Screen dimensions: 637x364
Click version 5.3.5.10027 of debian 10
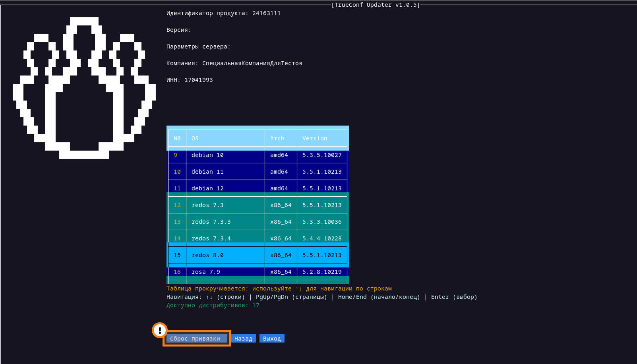click(322, 155)
